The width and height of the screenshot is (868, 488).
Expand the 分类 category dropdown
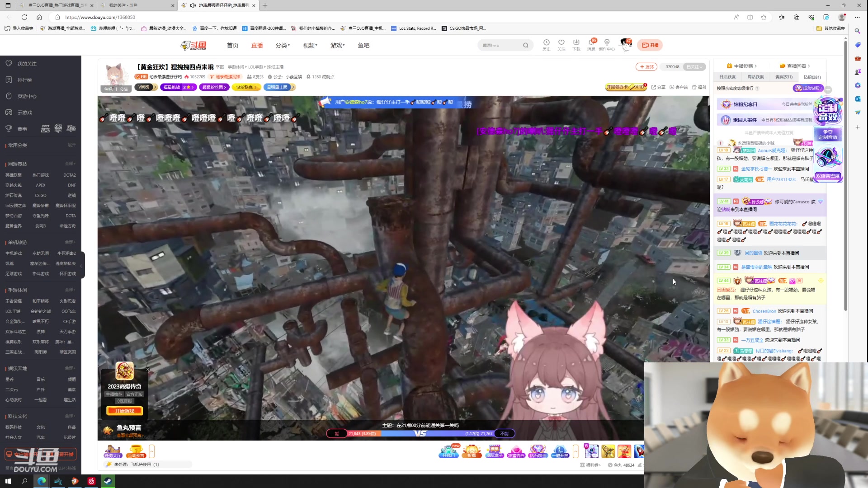282,45
